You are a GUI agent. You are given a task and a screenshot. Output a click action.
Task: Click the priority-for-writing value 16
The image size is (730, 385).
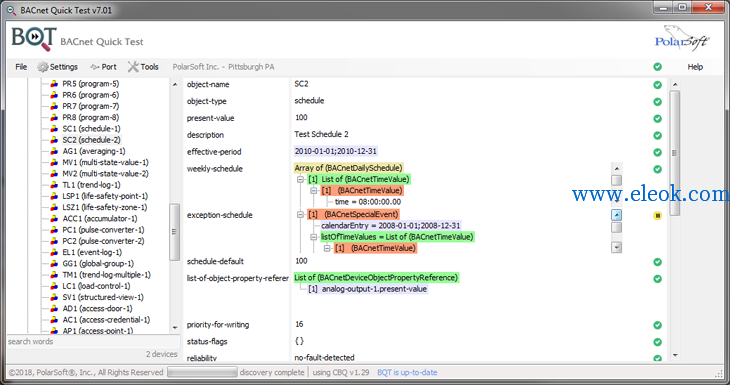299,324
